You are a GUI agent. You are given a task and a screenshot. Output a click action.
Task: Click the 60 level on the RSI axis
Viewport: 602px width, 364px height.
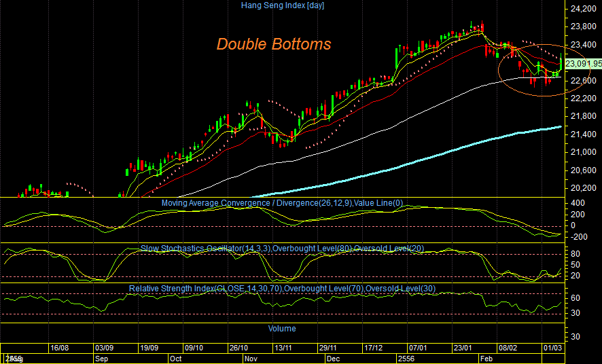[x=575, y=298]
